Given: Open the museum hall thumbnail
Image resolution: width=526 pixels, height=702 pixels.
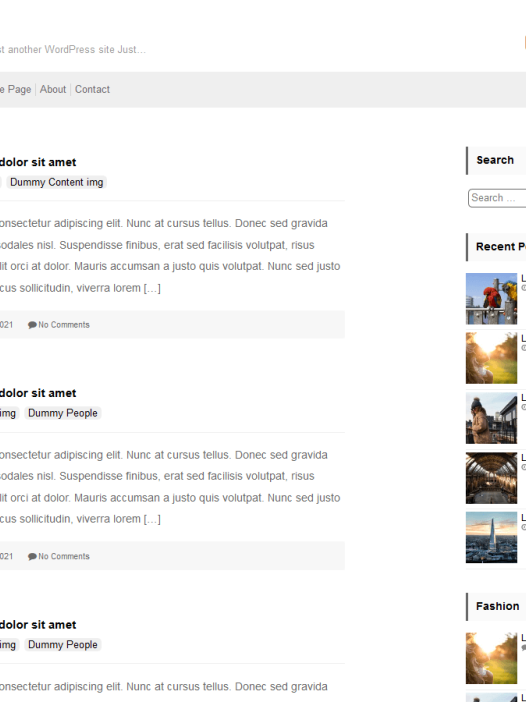Looking at the screenshot, I should [x=492, y=478].
